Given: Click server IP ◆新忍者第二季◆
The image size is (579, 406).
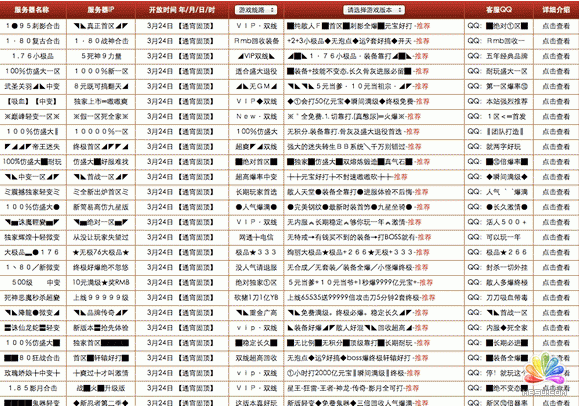Looking at the screenshot, I should 101,403.
